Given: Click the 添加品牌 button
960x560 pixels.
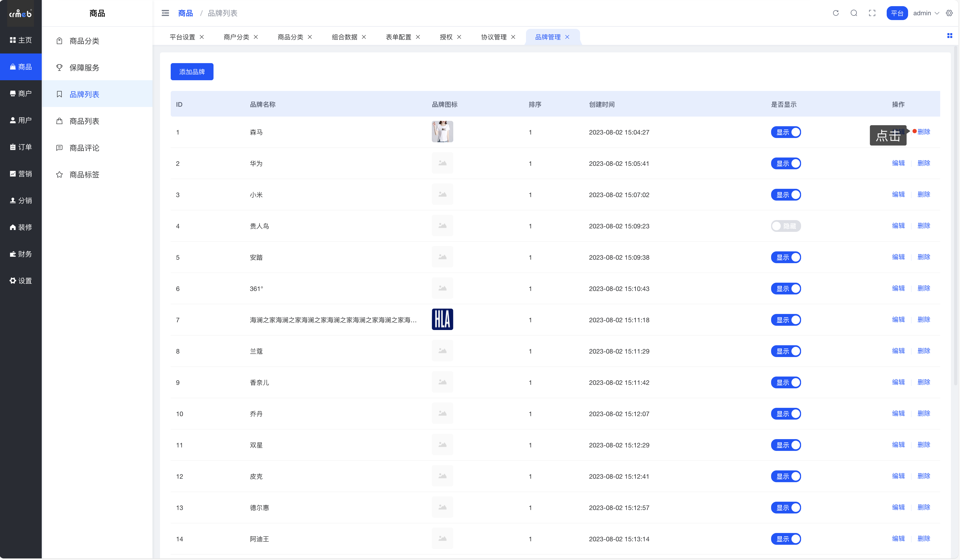Looking at the screenshot, I should 192,72.
